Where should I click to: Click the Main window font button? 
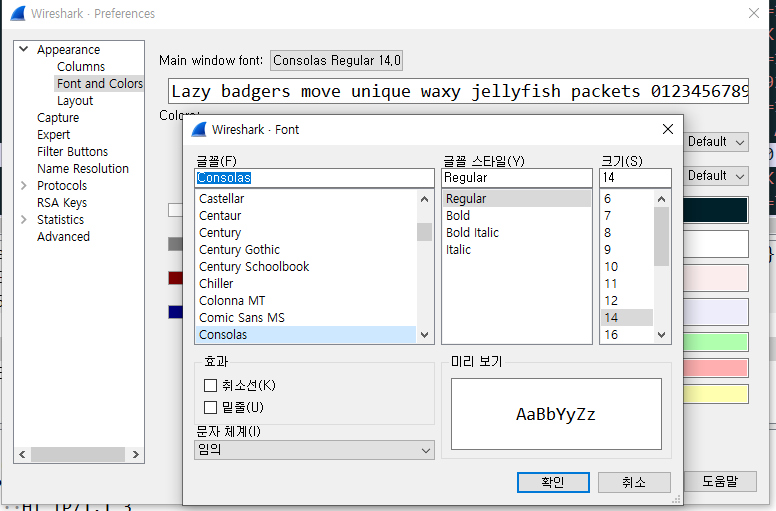(x=337, y=60)
